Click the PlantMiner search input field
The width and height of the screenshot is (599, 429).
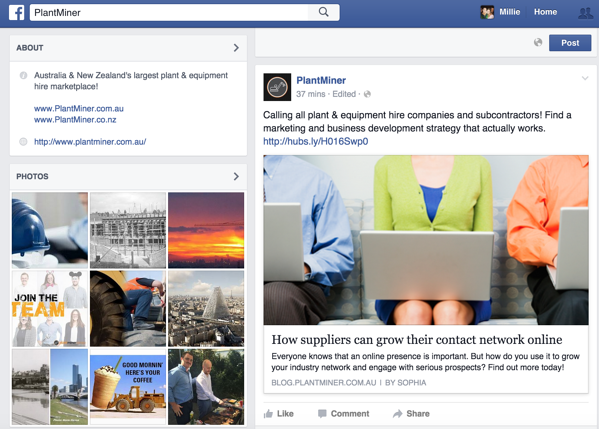169,12
